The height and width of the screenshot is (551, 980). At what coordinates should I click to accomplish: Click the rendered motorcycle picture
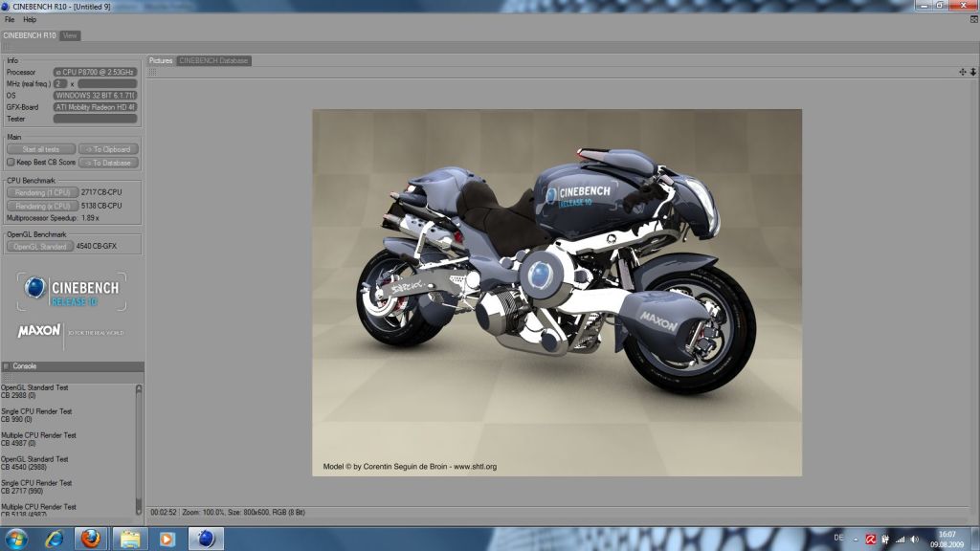pyautogui.click(x=557, y=293)
